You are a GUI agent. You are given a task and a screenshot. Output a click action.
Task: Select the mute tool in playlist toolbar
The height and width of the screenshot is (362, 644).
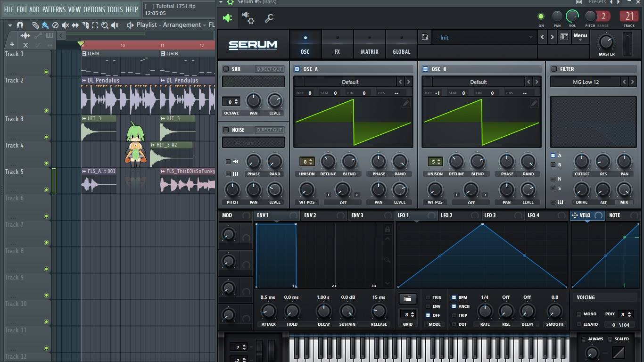(x=65, y=25)
